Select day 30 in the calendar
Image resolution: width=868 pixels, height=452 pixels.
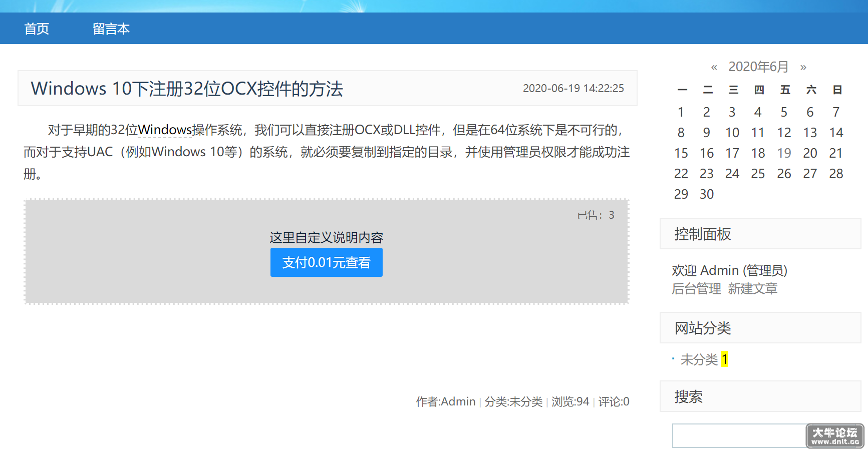point(707,194)
